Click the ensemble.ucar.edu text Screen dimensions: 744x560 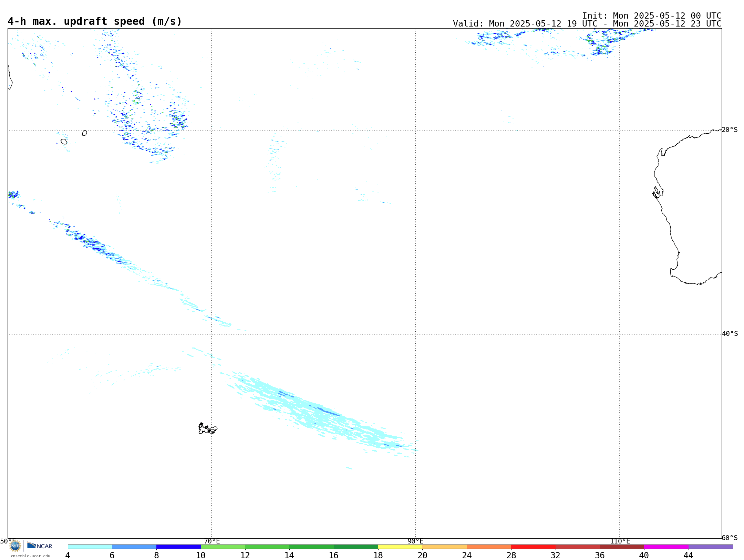tap(31, 556)
